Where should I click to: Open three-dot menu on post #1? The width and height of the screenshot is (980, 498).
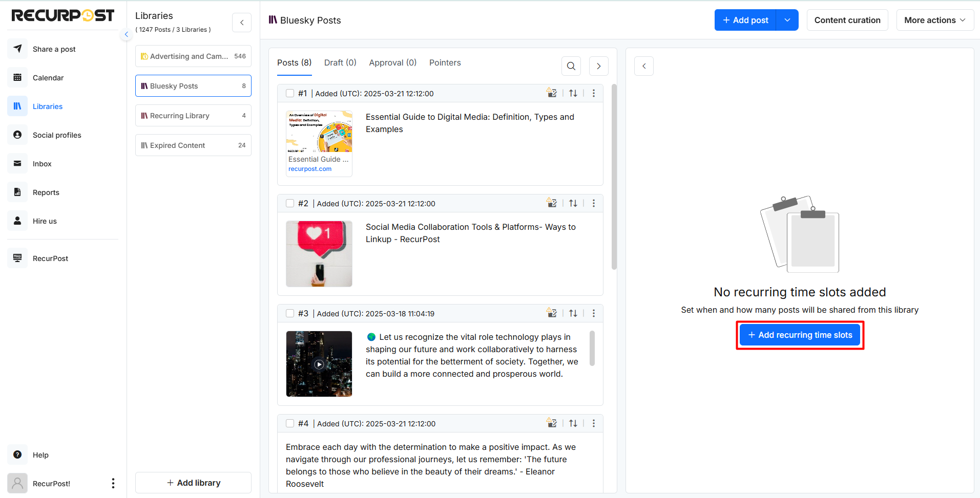[594, 93]
